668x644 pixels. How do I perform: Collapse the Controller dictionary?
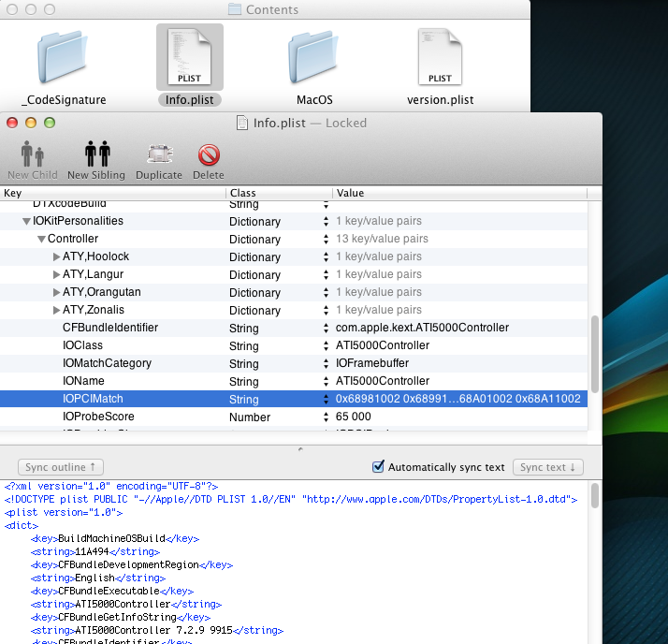coord(41,239)
